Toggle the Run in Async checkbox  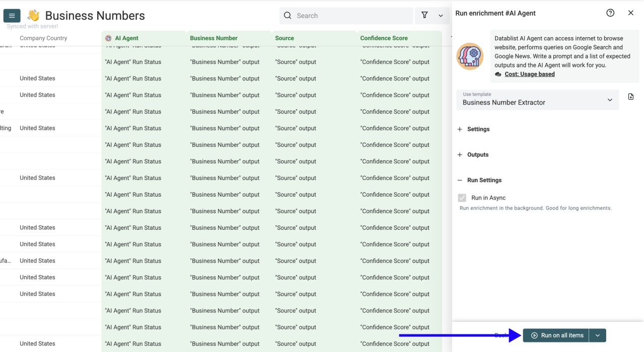[x=462, y=198]
